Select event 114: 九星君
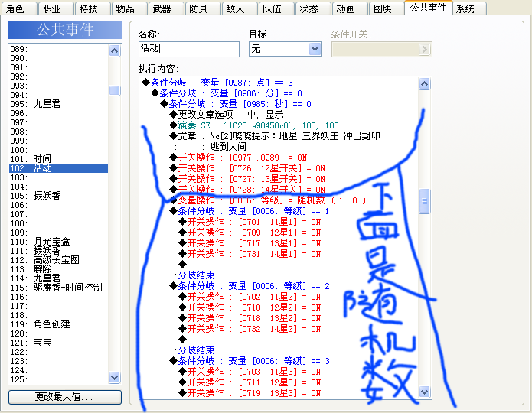 [x=58, y=278]
